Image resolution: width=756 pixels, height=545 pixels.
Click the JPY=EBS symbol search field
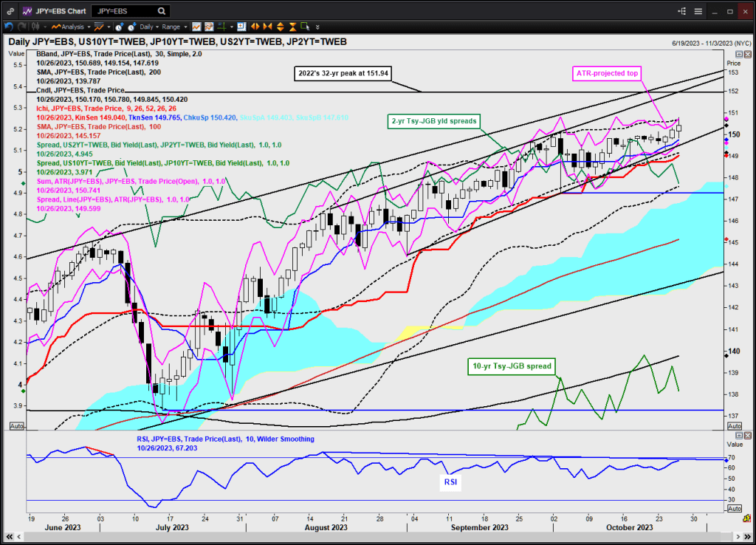coord(118,12)
